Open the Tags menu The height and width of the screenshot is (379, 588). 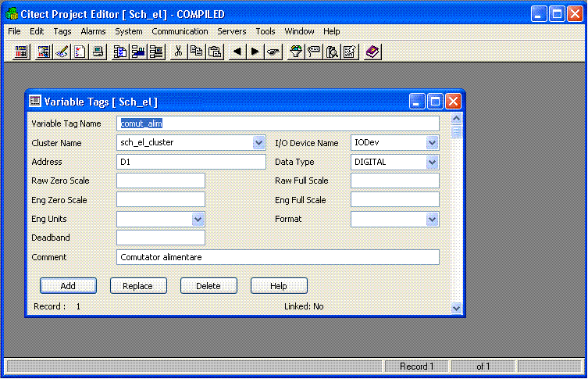62,31
